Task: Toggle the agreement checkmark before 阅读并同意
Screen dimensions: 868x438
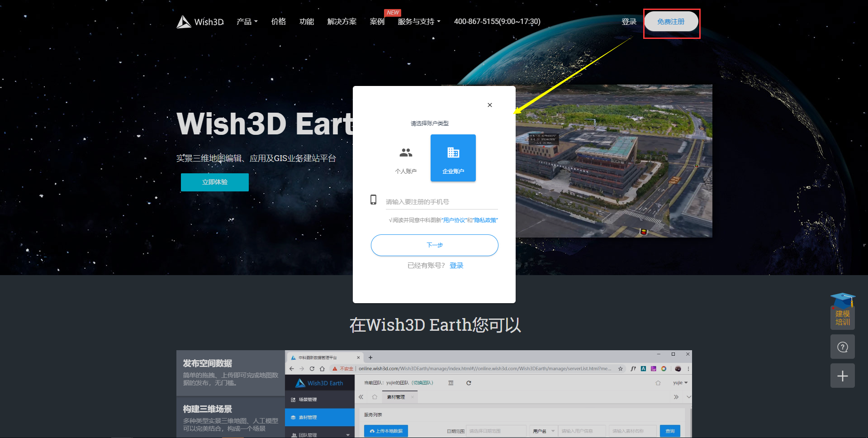Action: coord(390,220)
